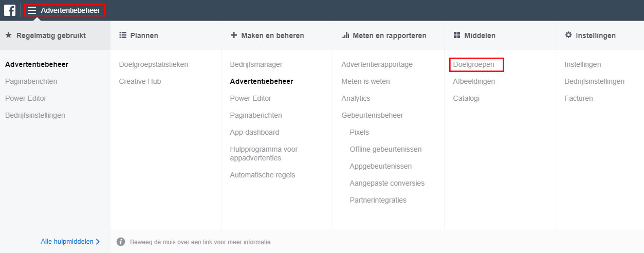Go to Advertentierapportage
The width and height of the screenshot is (644, 253).
pos(377,65)
